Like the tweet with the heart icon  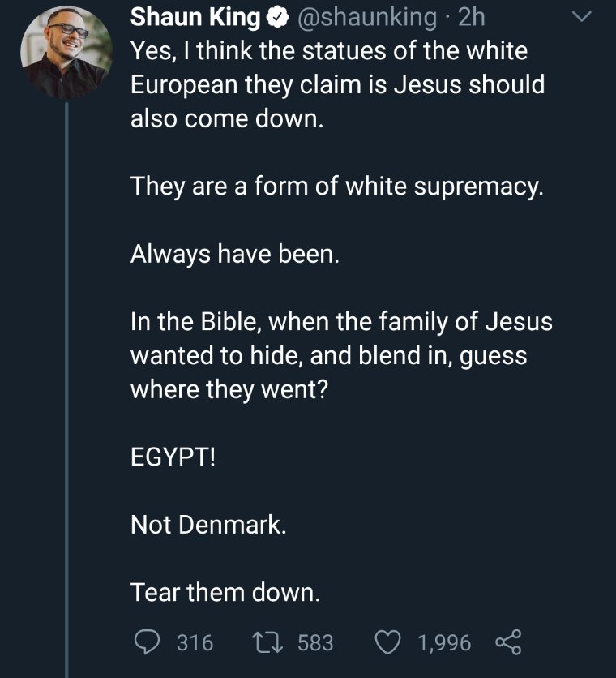(x=388, y=642)
